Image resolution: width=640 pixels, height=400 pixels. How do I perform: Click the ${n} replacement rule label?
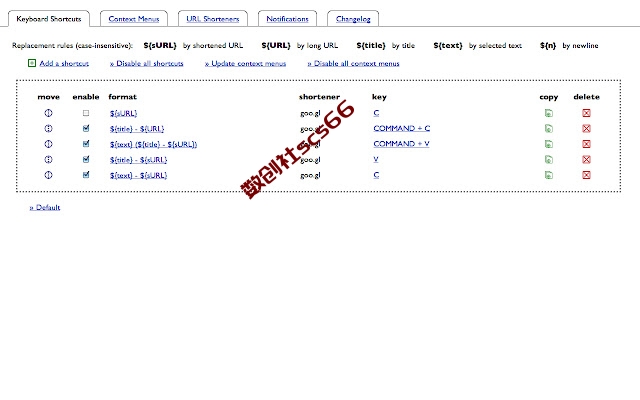548,45
